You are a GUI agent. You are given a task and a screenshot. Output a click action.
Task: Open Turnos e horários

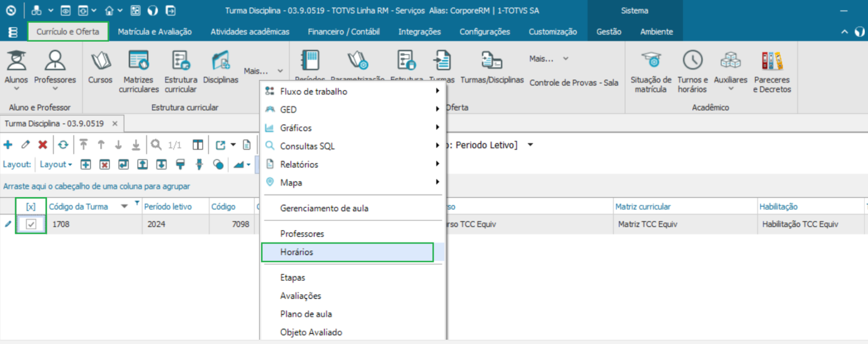point(693,71)
